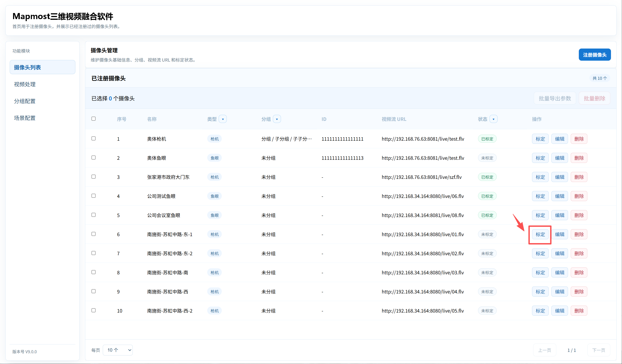Image resolution: width=622 pixels, height=364 pixels.
Task: Click 删除 for 奥体枪机
Action: click(579, 139)
